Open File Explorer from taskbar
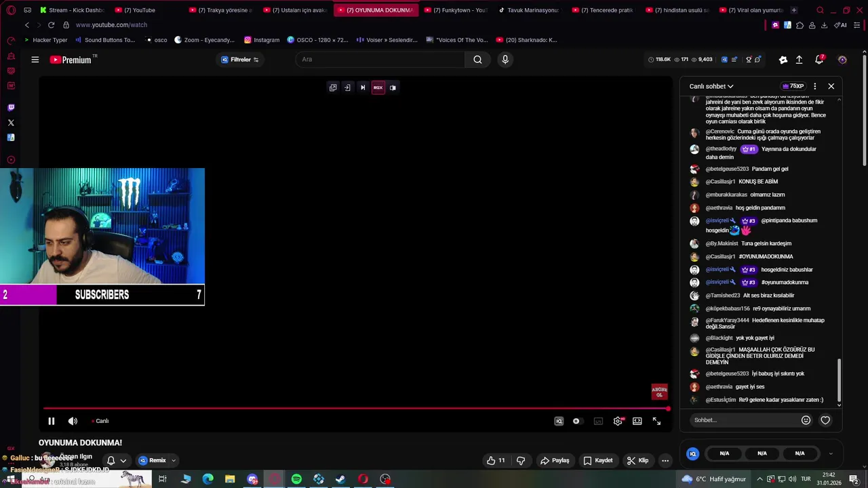This screenshot has height=488, width=868. tap(230, 479)
